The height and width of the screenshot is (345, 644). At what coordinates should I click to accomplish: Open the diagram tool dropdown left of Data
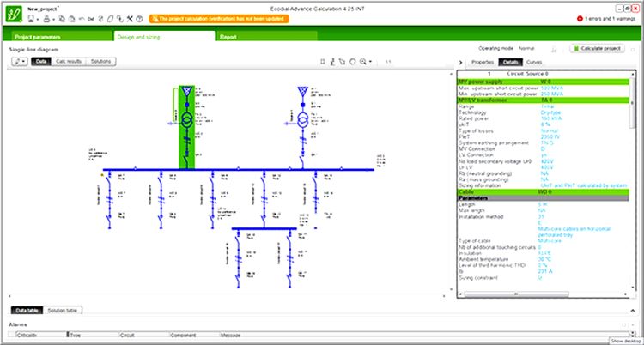click(x=19, y=61)
